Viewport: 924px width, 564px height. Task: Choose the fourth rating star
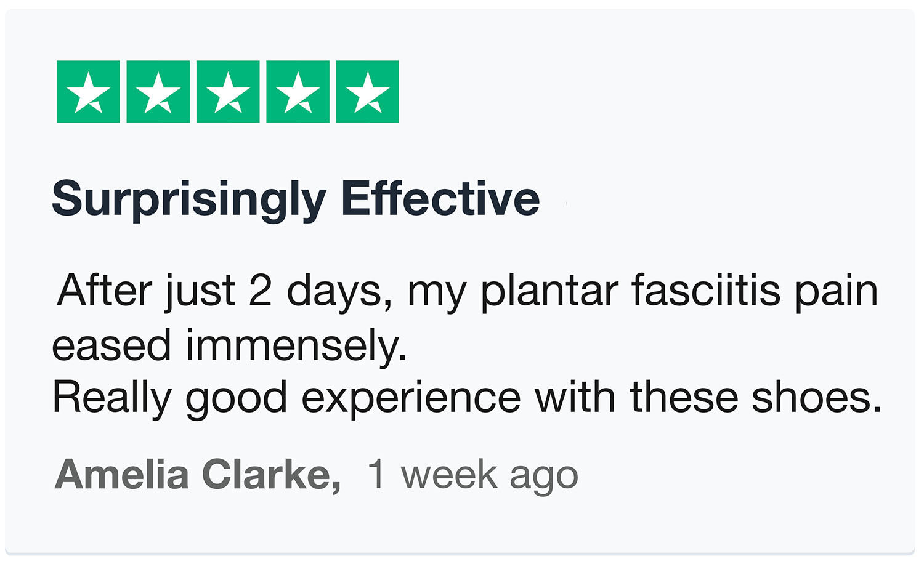[x=298, y=92]
